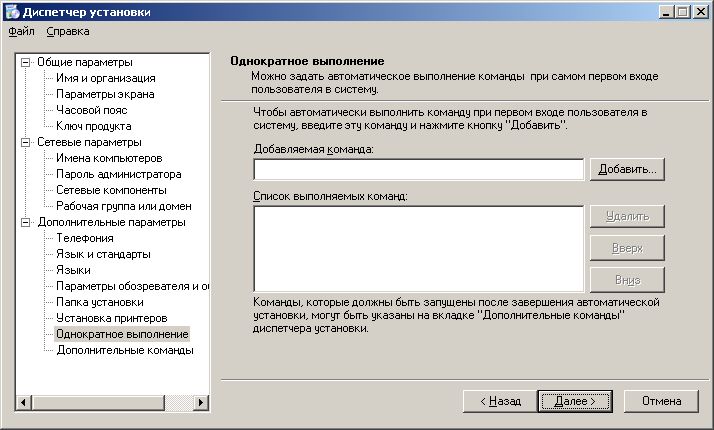
Task: Go to Пароль администратора page
Action: 115,174
